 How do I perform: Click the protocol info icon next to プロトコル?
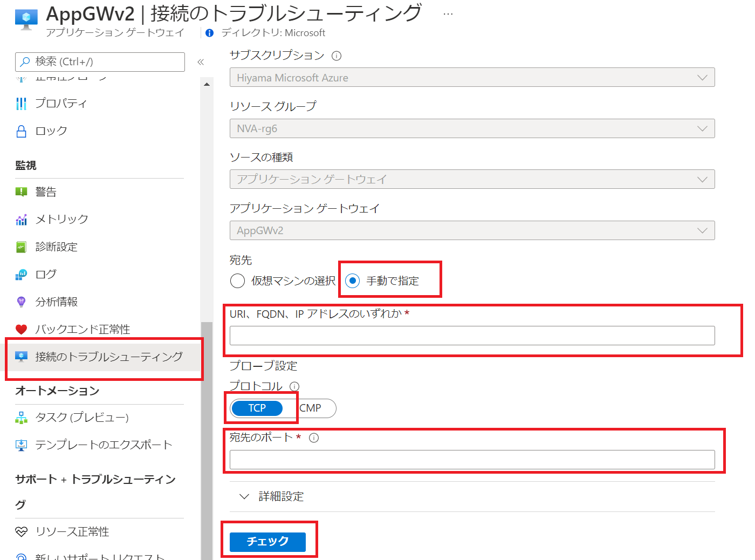click(294, 386)
